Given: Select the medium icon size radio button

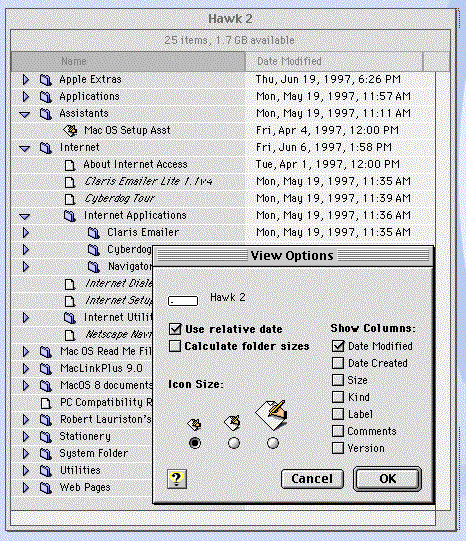Looking at the screenshot, I should (x=234, y=443).
